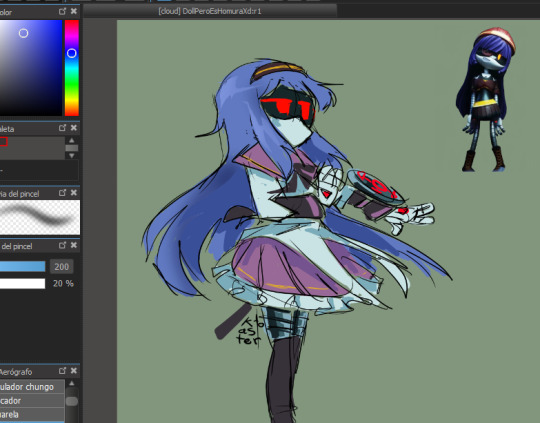This screenshot has width=540, height=423.
Task: Adjust the blue brush size slider
Action: (x=22, y=266)
